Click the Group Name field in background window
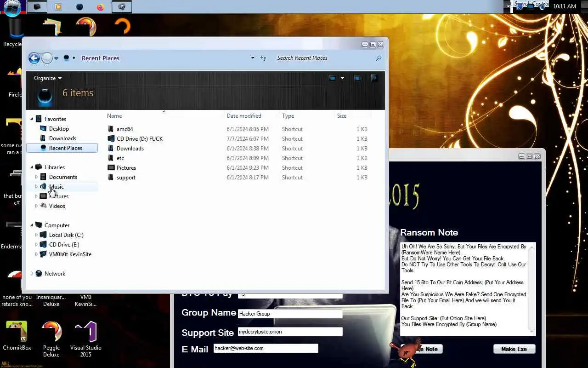588x368 pixels. pos(290,314)
